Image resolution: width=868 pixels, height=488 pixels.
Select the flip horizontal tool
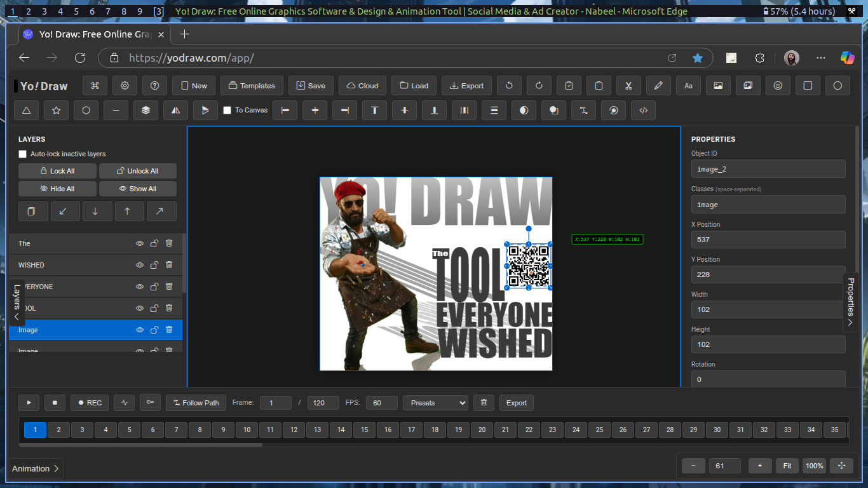tap(175, 110)
